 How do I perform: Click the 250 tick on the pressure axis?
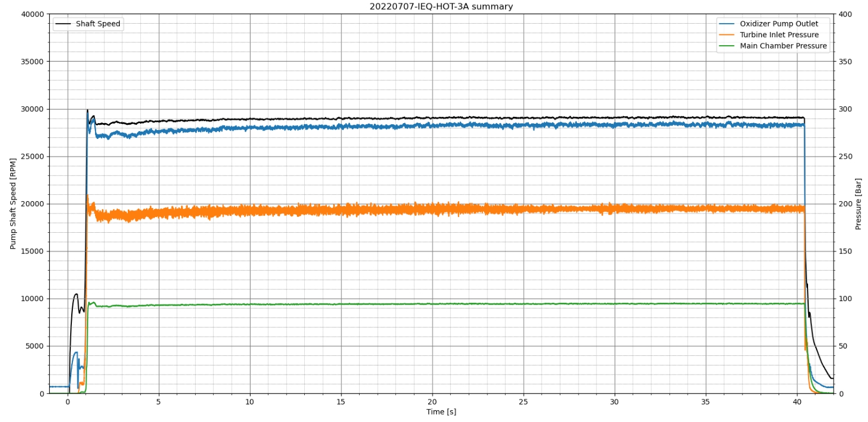click(845, 156)
